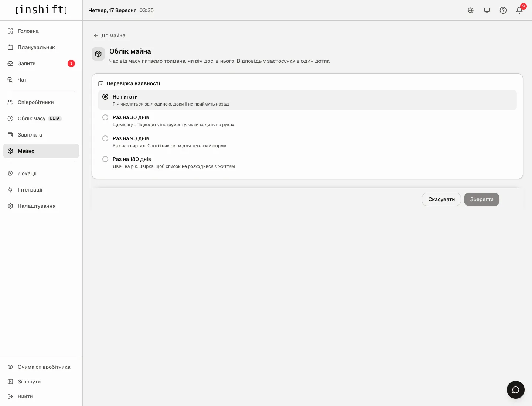Click the Скасувати button
Viewport: 532px width, 406px height.
tap(441, 199)
